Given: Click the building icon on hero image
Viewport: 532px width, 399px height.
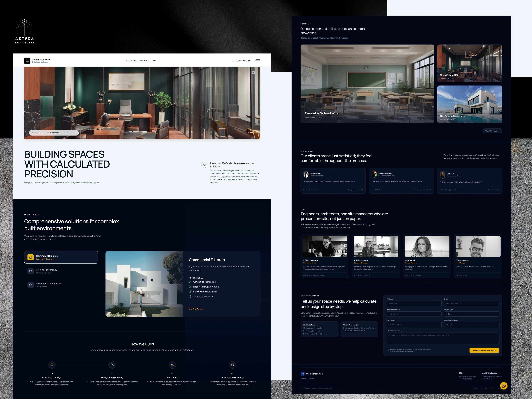Looking at the screenshot, I should 253,72.
